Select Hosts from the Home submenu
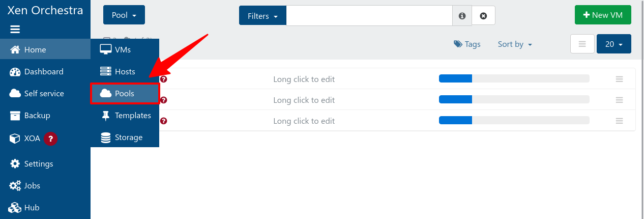Screen dimensions: 644x219 pyautogui.click(x=125, y=71)
